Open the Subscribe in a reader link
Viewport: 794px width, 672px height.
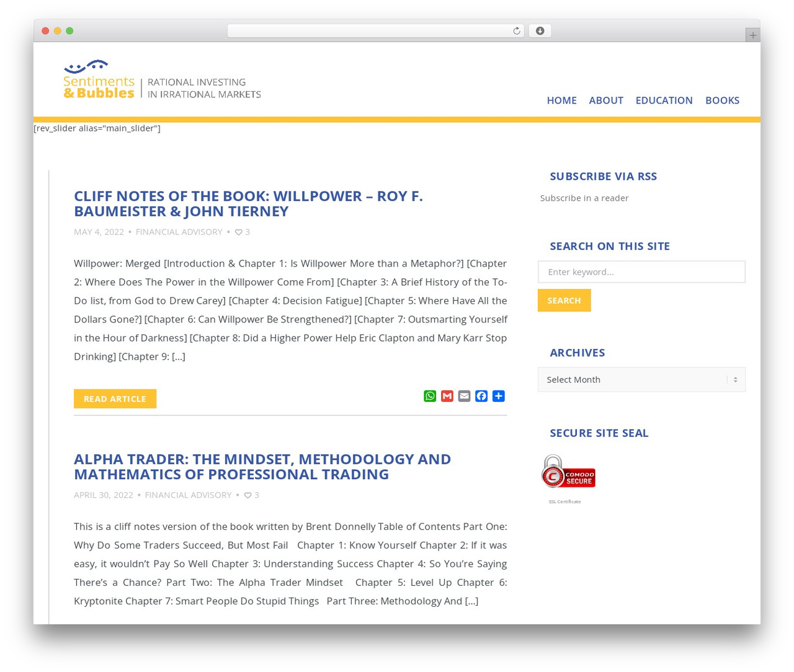coord(584,198)
